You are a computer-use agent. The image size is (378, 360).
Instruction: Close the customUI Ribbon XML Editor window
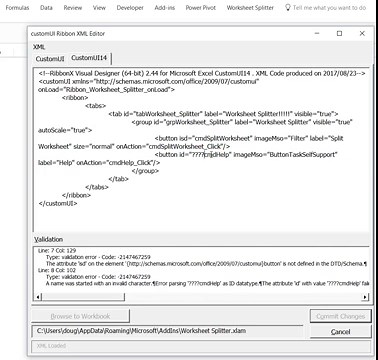(x=362, y=33)
